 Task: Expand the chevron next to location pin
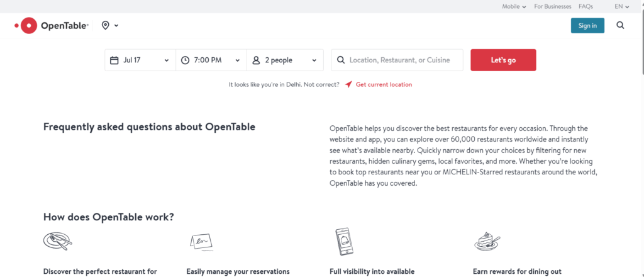[116, 25]
